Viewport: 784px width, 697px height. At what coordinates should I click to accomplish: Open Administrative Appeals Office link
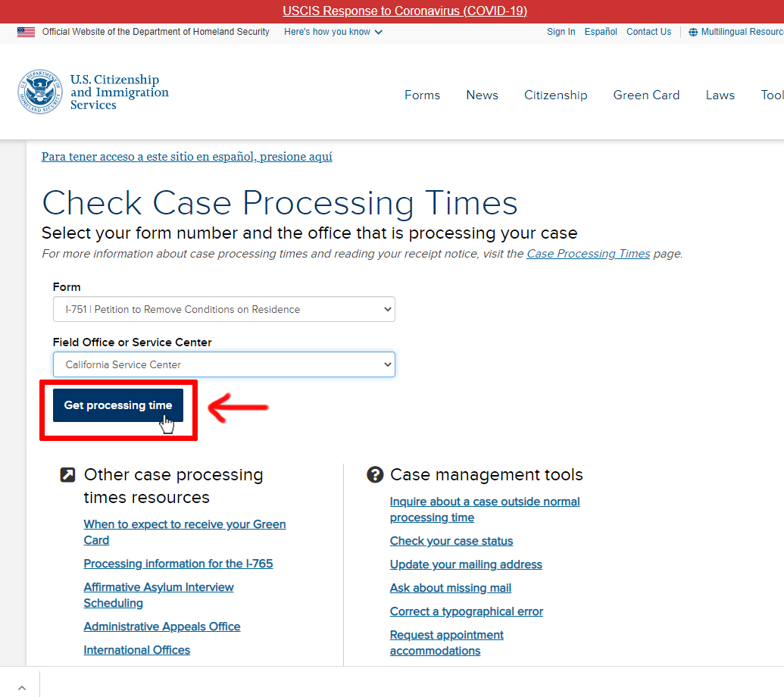(162, 627)
